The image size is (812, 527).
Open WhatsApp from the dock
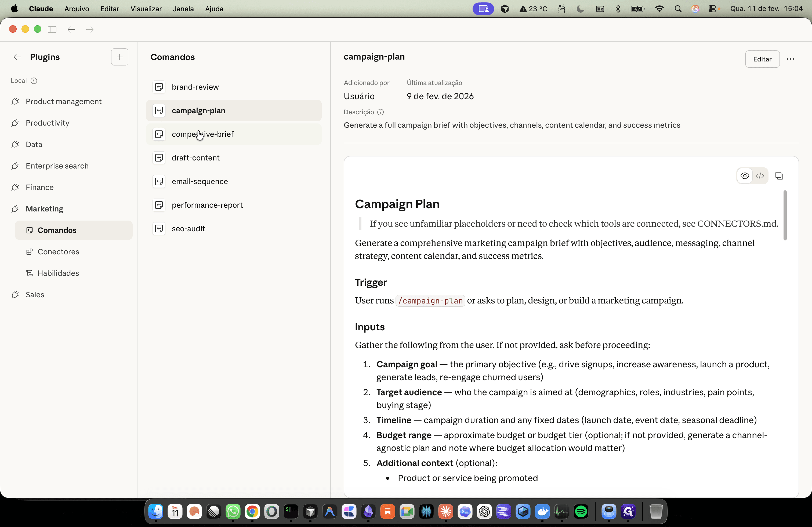[233, 511]
